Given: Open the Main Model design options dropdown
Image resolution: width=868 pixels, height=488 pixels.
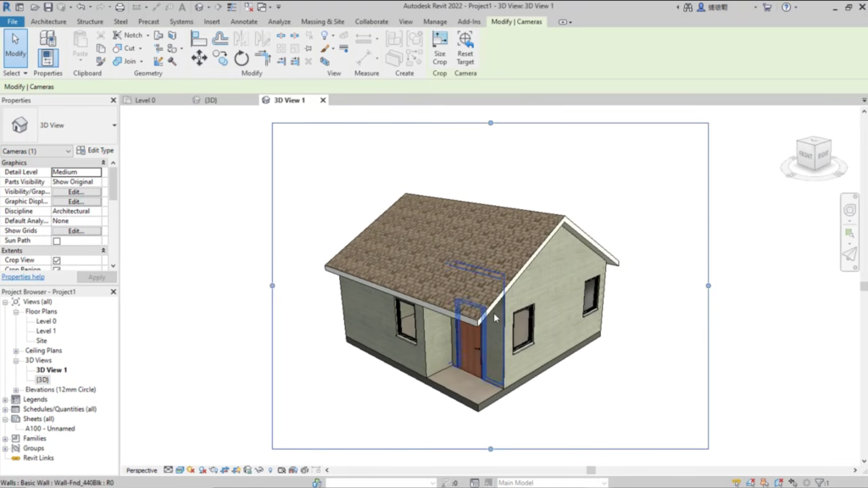Looking at the screenshot, I should [x=552, y=482].
